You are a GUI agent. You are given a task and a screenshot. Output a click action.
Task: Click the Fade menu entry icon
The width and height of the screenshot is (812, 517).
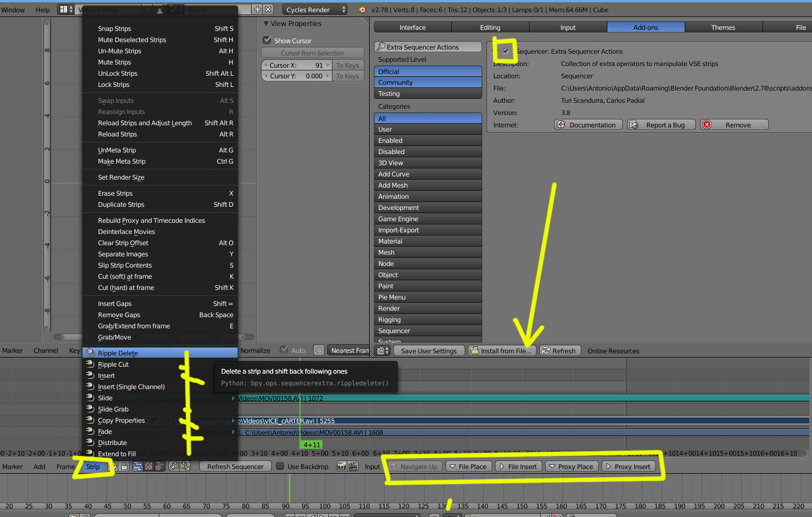click(x=90, y=431)
